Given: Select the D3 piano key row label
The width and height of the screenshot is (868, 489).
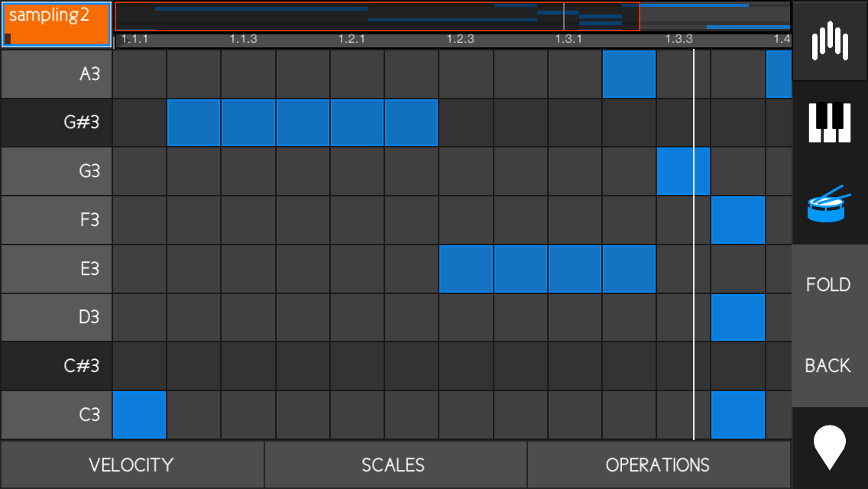Looking at the screenshot, I should (x=57, y=317).
